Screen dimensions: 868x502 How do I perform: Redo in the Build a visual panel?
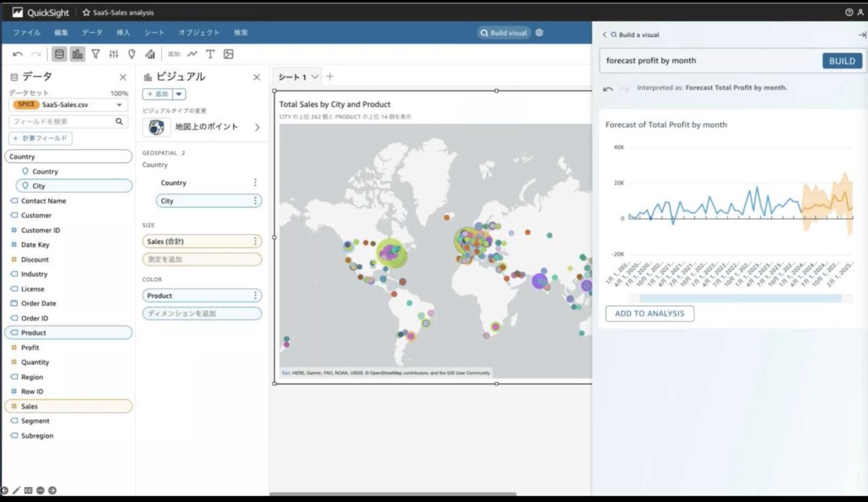[x=624, y=89]
